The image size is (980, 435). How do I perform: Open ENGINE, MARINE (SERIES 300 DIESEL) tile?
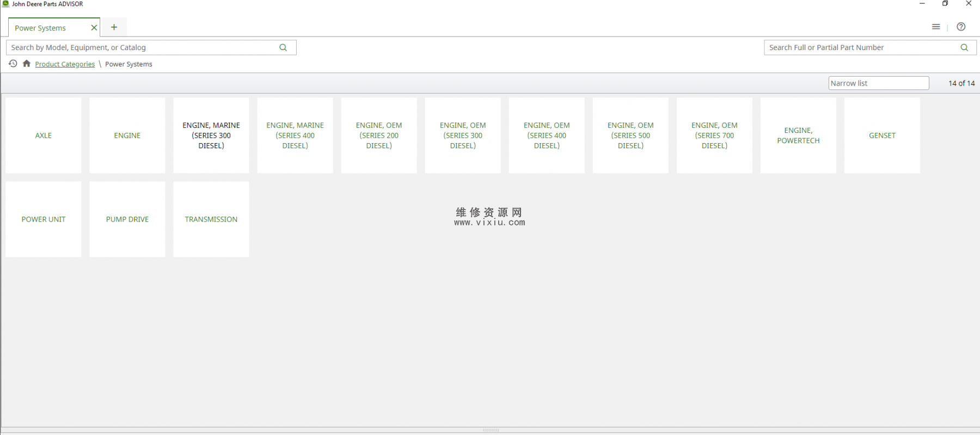[211, 136]
